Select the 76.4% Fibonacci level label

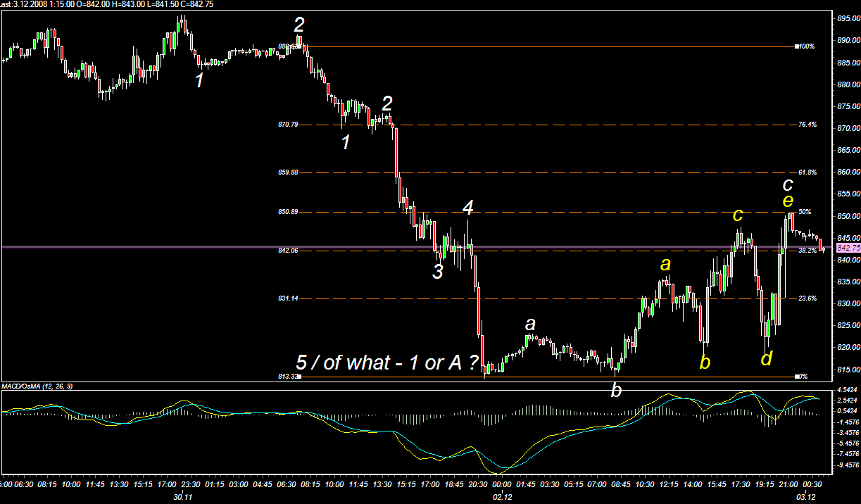point(807,125)
